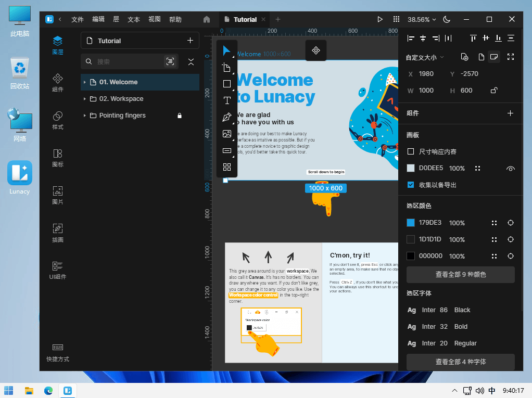532x398 pixels.
Task: Open the 图片 photos library panel
Action: tap(58, 195)
